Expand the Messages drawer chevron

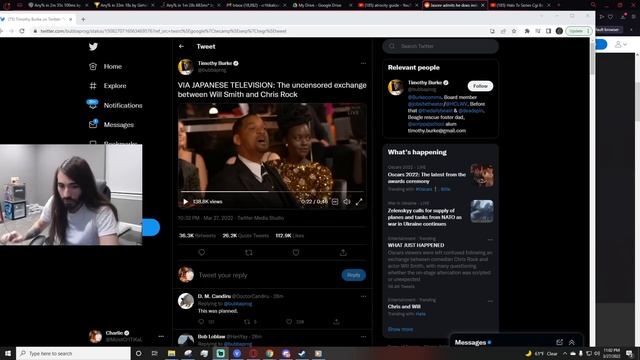[572, 342]
